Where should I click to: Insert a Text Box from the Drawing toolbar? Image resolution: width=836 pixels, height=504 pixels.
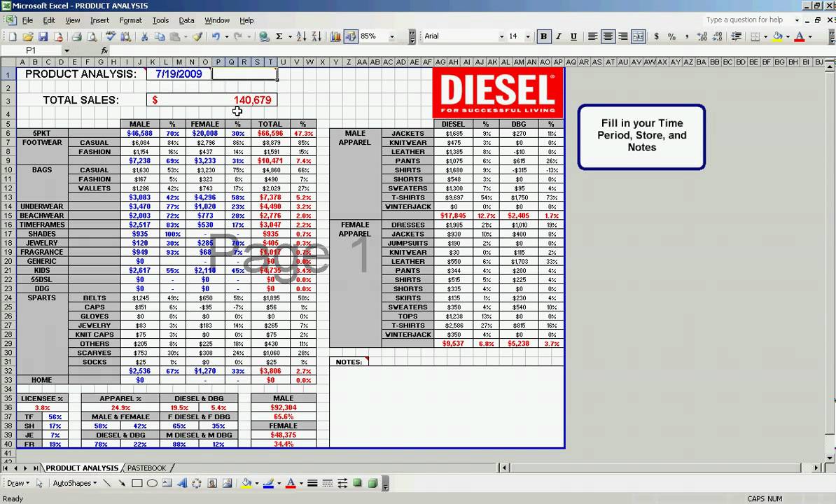(x=167, y=483)
